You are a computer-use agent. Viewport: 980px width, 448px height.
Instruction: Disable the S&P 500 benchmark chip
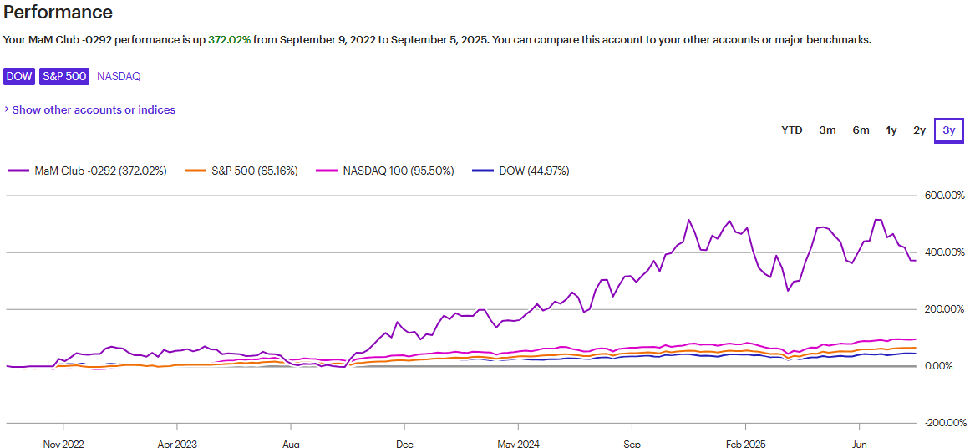point(64,76)
